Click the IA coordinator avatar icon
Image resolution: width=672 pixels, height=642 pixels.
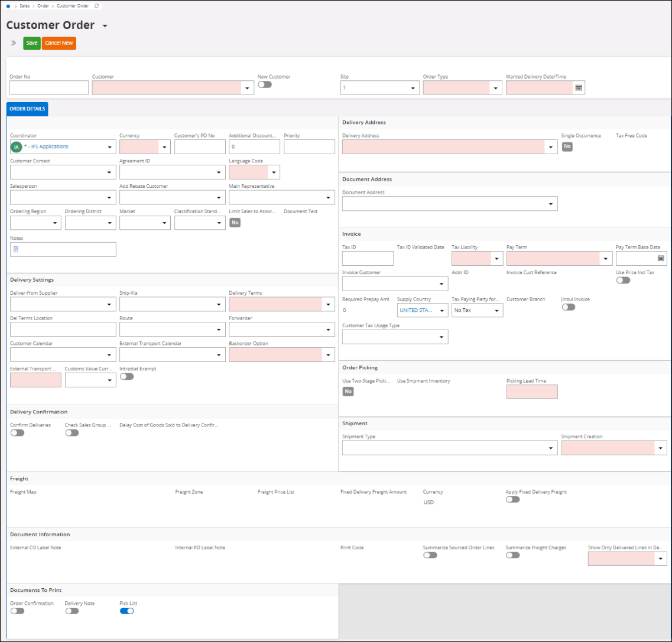tap(17, 147)
